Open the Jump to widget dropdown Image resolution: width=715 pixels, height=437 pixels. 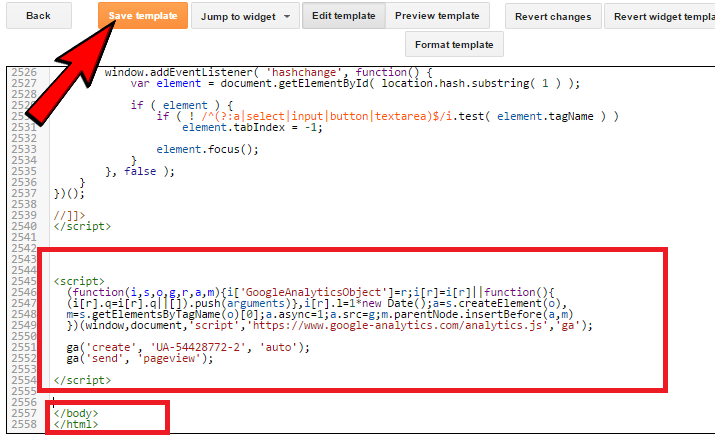[x=245, y=16]
